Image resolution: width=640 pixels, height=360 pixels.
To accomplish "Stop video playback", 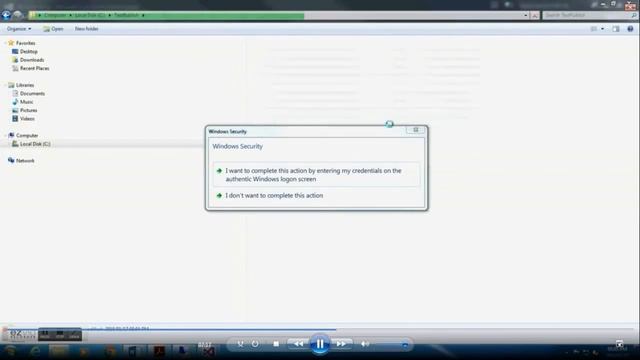I will (276, 344).
